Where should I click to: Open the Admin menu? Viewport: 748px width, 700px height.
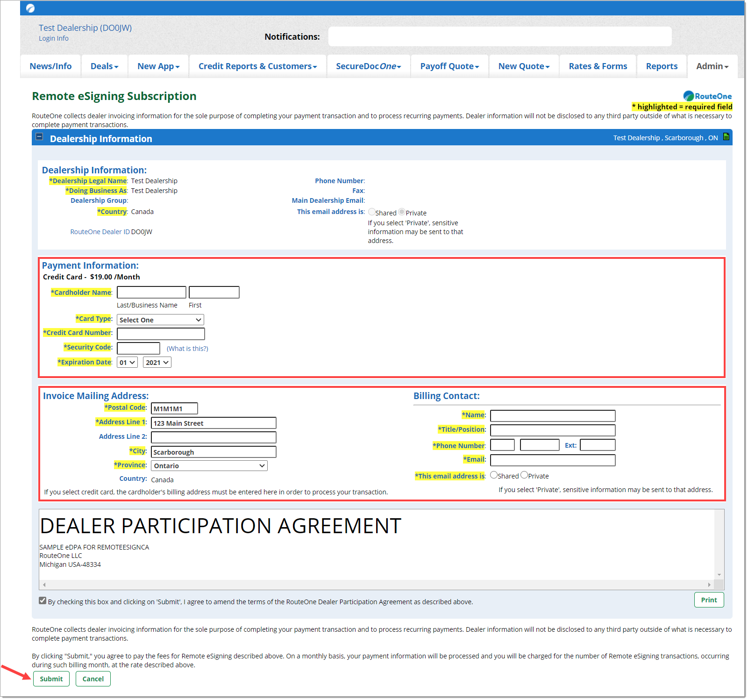pyautogui.click(x=712, y=66)
